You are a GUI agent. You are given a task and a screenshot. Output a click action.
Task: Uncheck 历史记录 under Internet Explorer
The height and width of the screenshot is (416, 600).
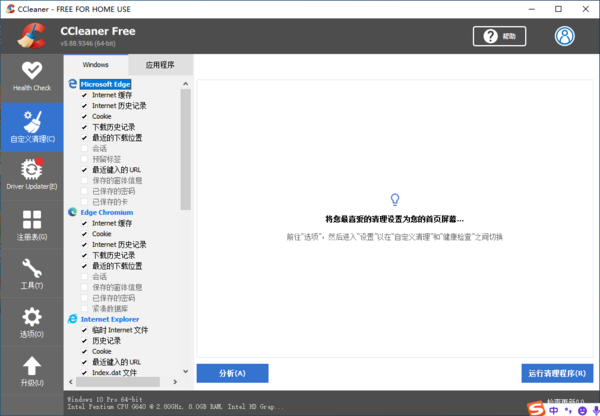tap(85, 341)
